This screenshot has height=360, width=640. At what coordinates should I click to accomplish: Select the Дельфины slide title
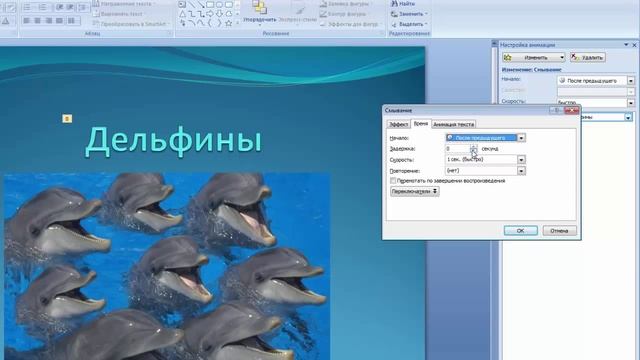(x=173, y=141)
